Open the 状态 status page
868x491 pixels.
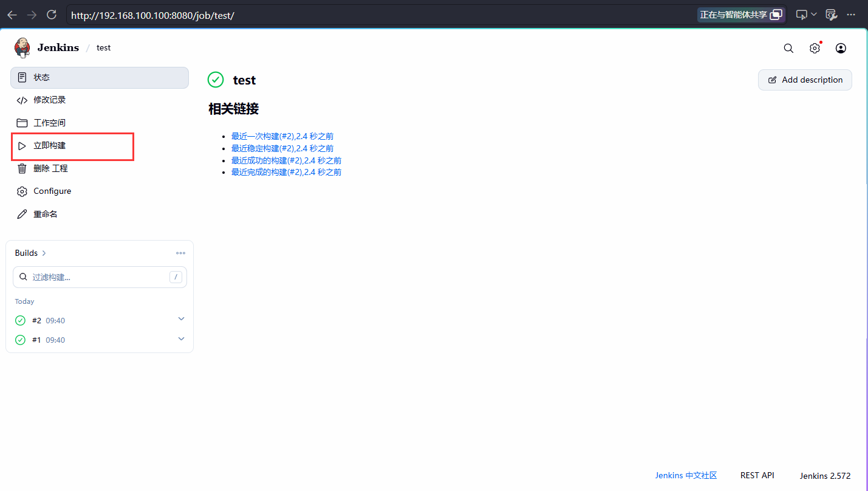point(100,77)
